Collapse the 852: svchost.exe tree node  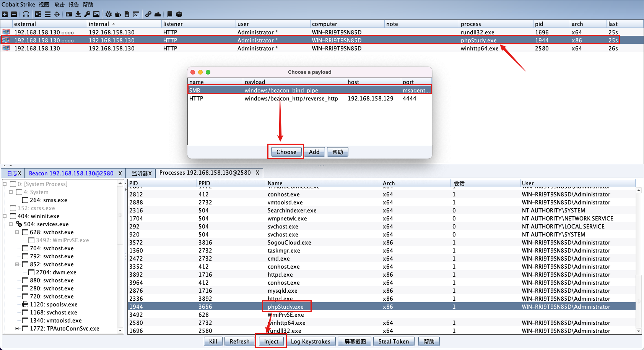pos(17,264)
